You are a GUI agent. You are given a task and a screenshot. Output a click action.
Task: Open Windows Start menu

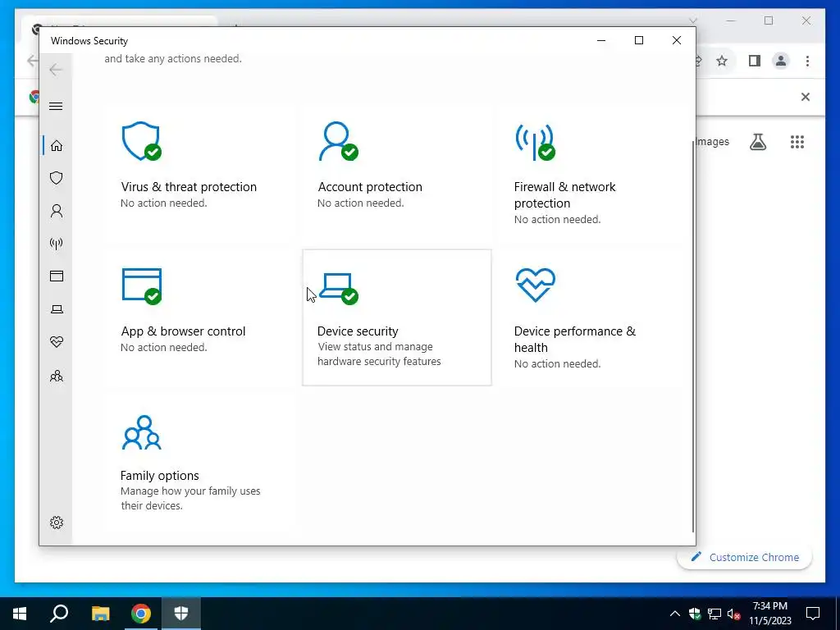[20, 614]
